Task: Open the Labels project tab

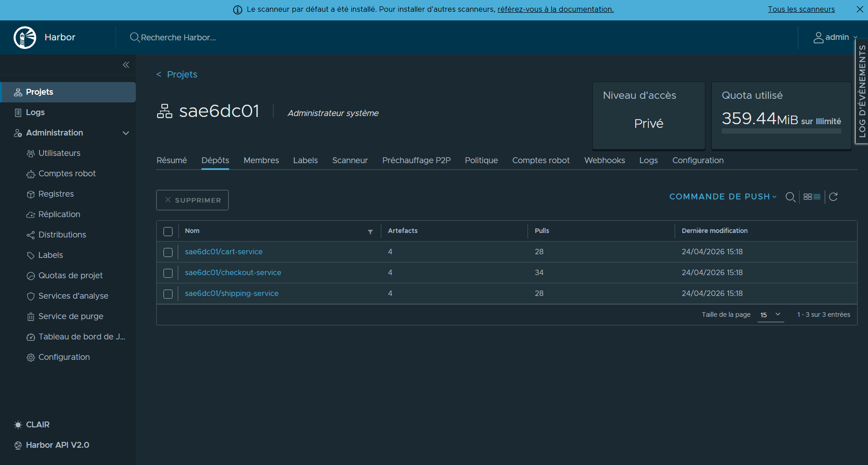Action: click(x=305, y=160)
